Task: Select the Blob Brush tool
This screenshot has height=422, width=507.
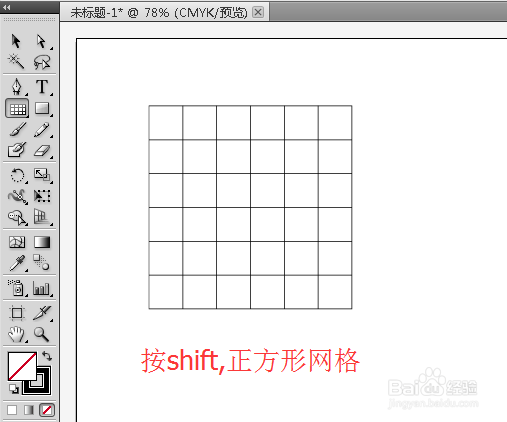Action: coord(17,150)
